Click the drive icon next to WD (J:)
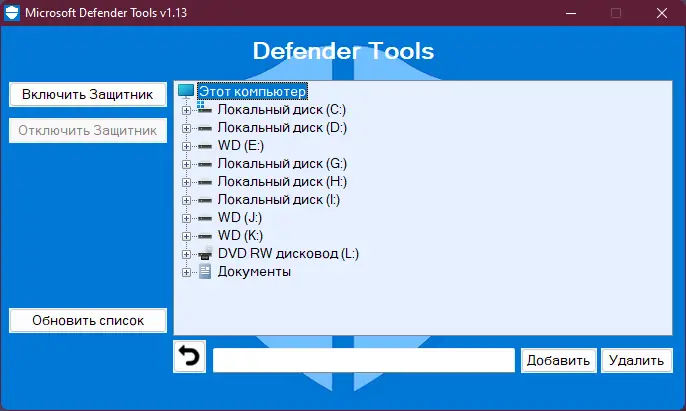 [204, 218]
